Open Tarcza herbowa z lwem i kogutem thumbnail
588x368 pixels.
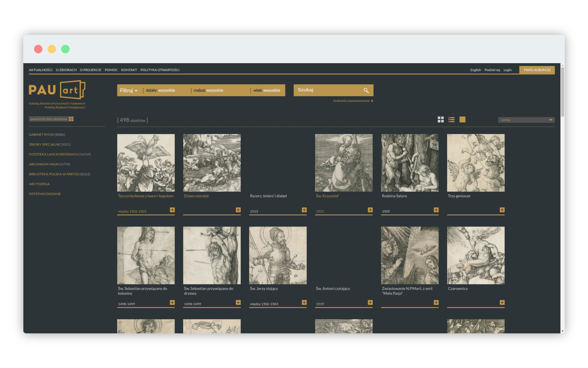[x=146, y=163]
